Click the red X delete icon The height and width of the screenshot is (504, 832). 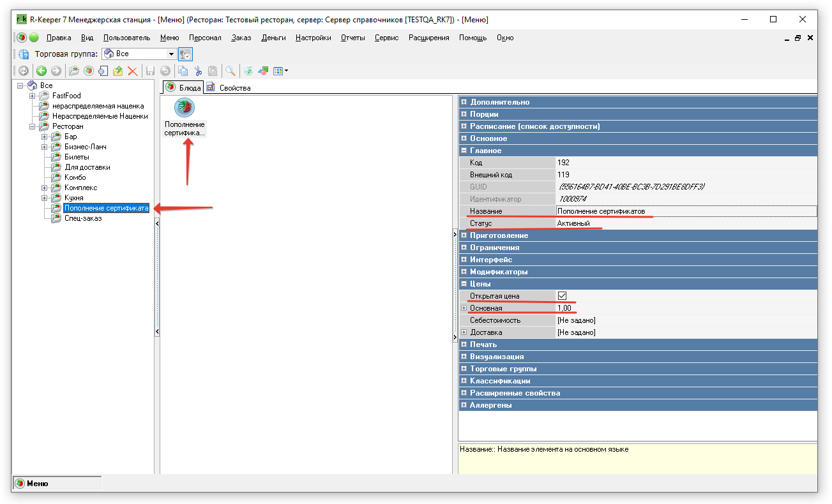pyautogui.click(x=133, y=71)
